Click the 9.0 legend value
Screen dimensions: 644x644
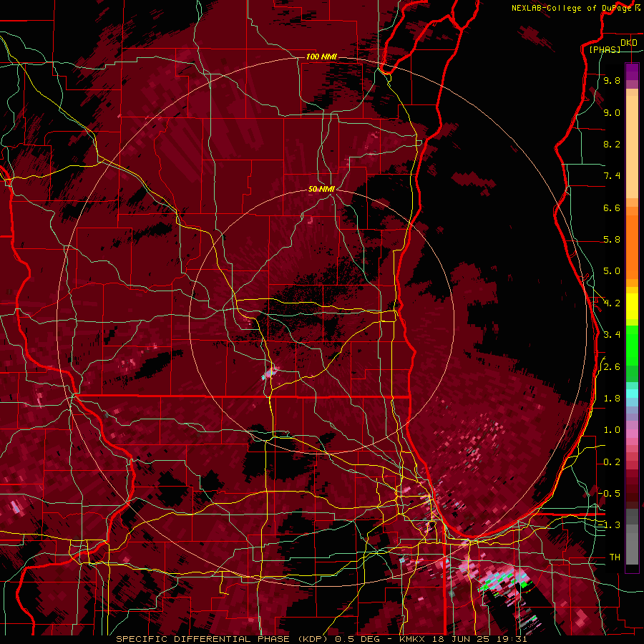(612, 112)
